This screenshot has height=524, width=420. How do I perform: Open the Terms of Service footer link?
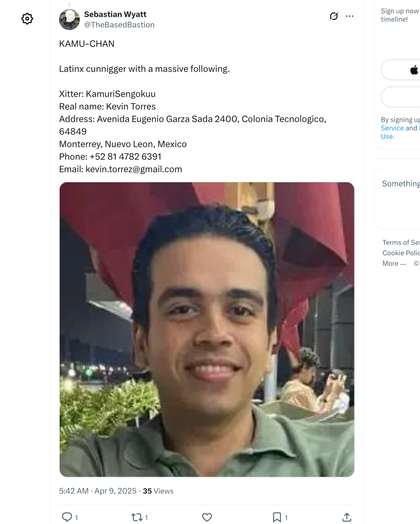401,242
